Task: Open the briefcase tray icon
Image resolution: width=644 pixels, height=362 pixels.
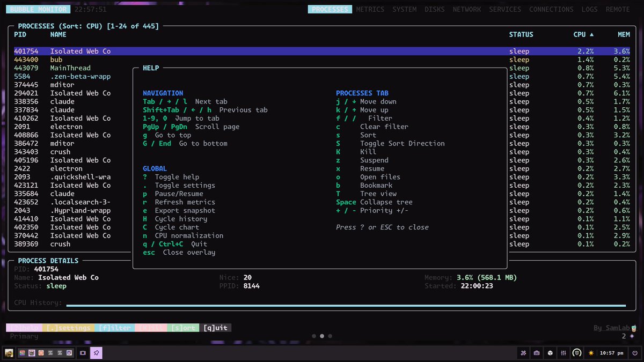Action: pyautogui.click(x=537, y=353)
